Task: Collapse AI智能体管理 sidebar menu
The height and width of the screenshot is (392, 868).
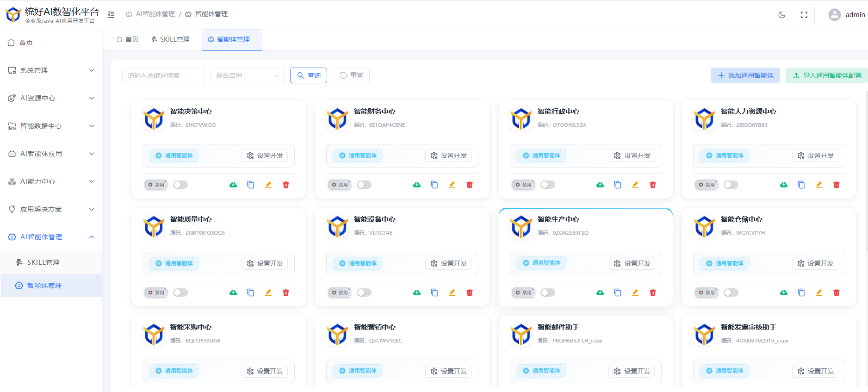Action: coord(51,237)
